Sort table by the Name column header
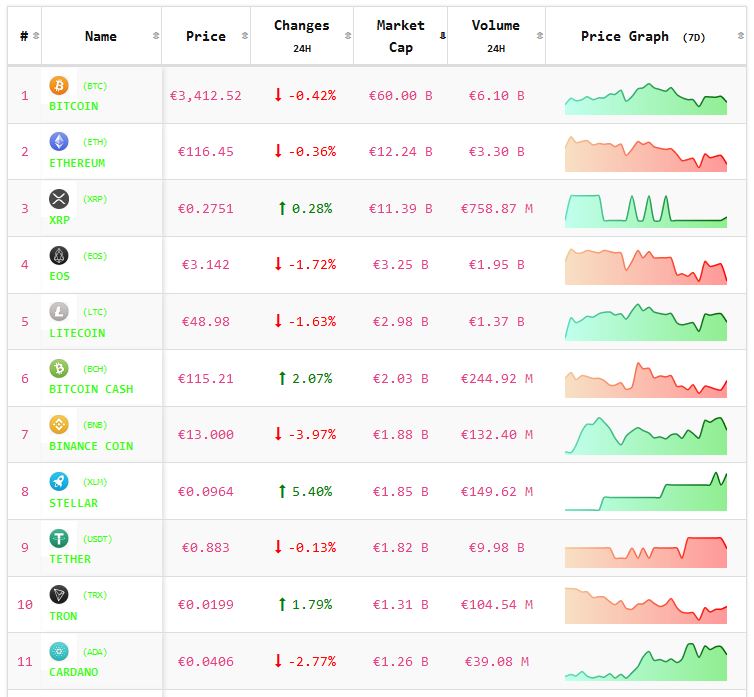Image resolution: width=754 pixels, height=697 pixels. 101,36
